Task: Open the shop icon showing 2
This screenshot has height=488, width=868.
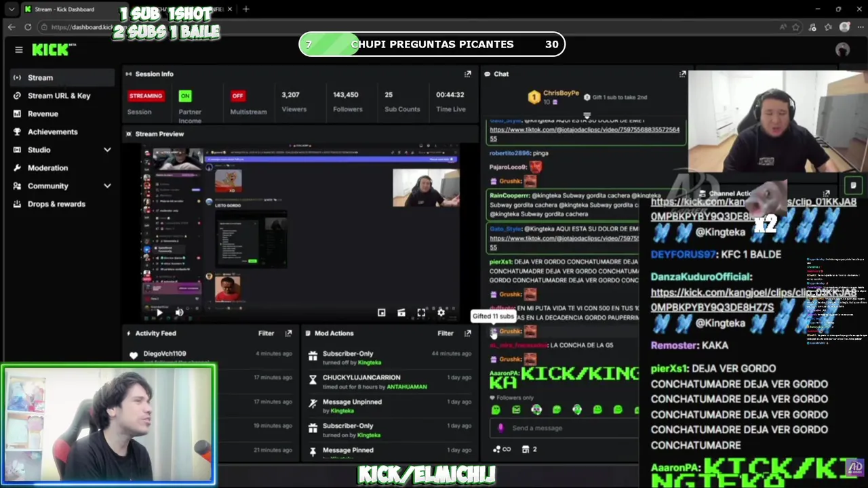Action: tap(529, 449)
